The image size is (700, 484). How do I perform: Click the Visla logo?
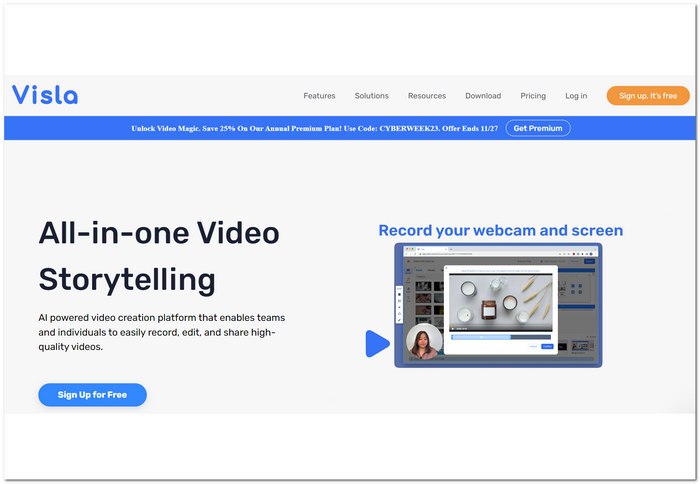point(45,95)
